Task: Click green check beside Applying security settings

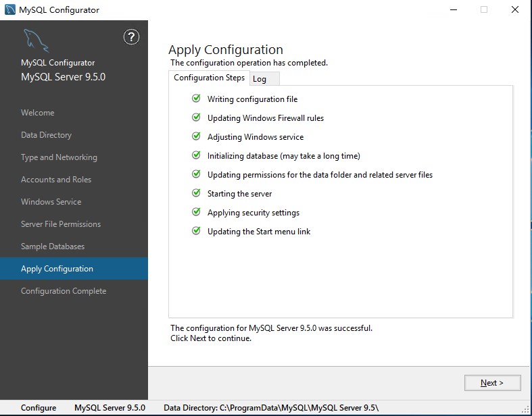Action: point(196,212)
